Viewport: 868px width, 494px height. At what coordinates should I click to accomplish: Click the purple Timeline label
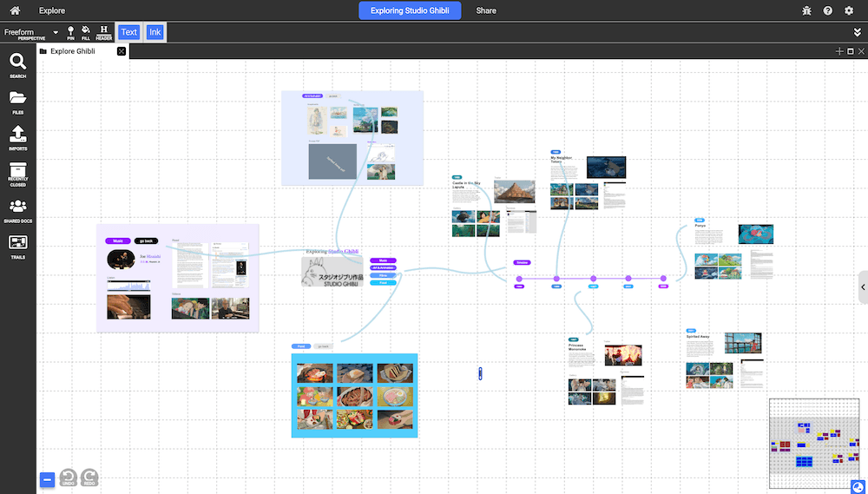(x=522, y=262)
